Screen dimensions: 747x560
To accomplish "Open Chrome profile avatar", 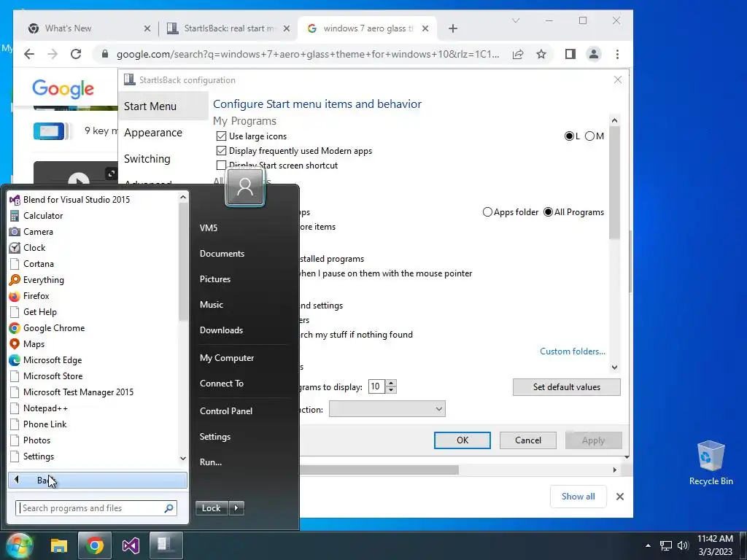I will [x=594, y=54].
